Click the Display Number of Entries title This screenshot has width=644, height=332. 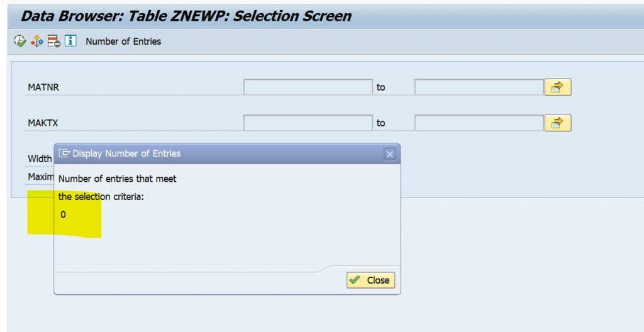[126, 153]
